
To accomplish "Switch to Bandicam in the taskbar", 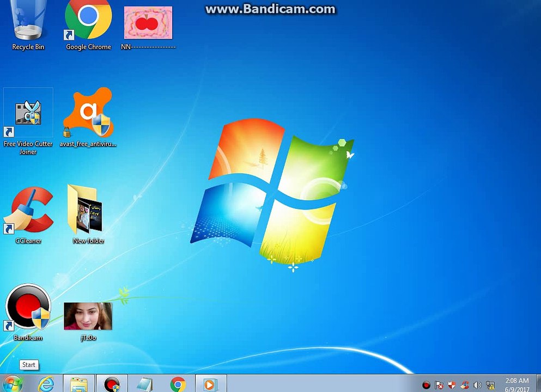I will click(x=112, y=384).
